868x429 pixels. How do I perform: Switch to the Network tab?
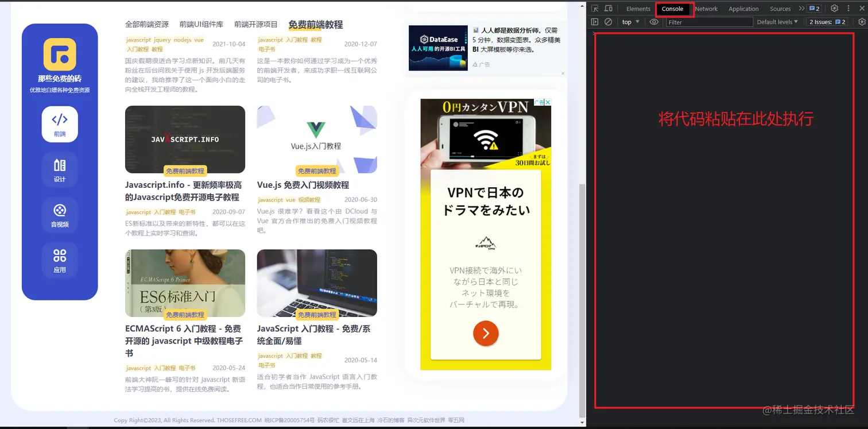tap(706, 9)
